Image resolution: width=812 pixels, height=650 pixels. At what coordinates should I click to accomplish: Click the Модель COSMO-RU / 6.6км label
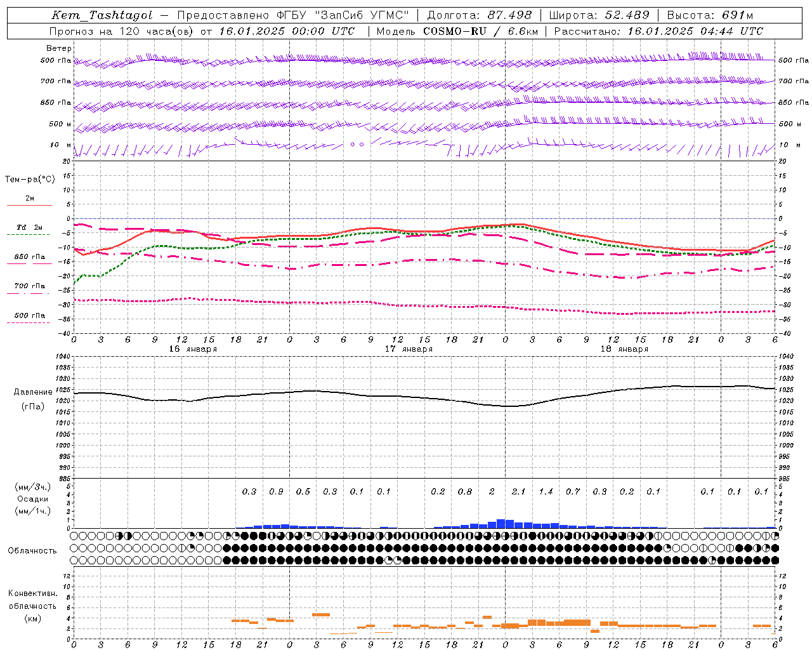coord(456,31)
